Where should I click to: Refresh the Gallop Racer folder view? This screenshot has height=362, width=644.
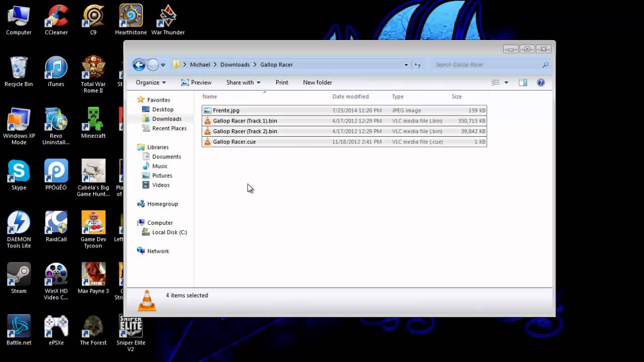(417, 65)
